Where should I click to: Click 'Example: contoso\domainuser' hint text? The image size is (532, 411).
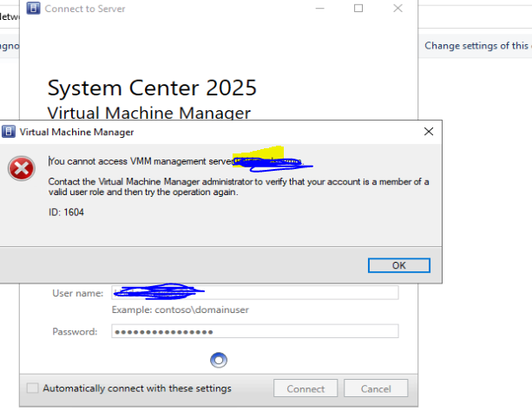[x=181, y=310]
